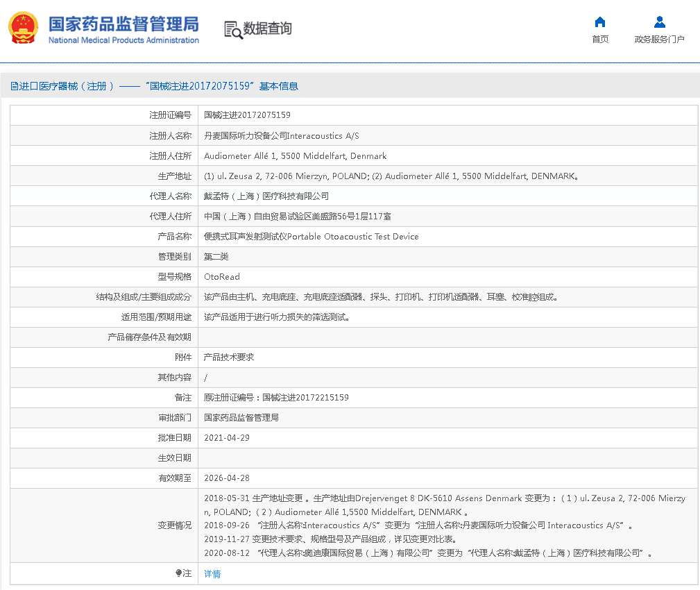Open the 详情 link in the note row
Image resolution: width=700 pixels, height=590 pixels.
point(212,574)
